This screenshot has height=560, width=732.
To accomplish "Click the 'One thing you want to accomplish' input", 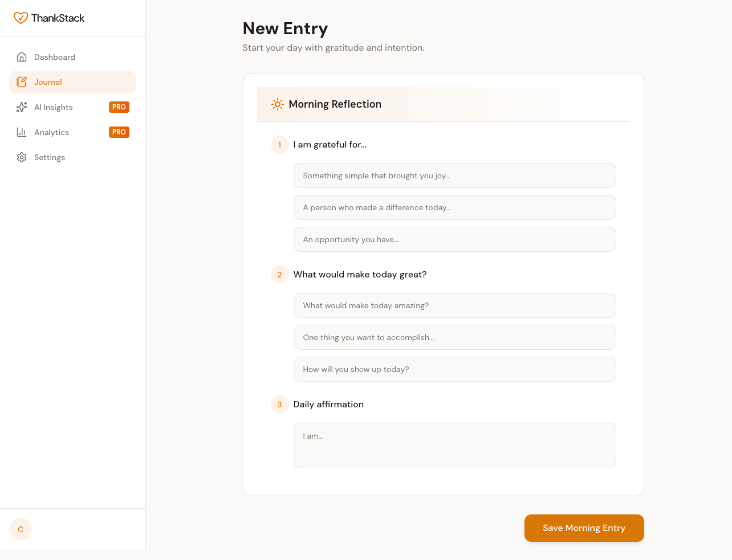I will (x=454, y=337).
